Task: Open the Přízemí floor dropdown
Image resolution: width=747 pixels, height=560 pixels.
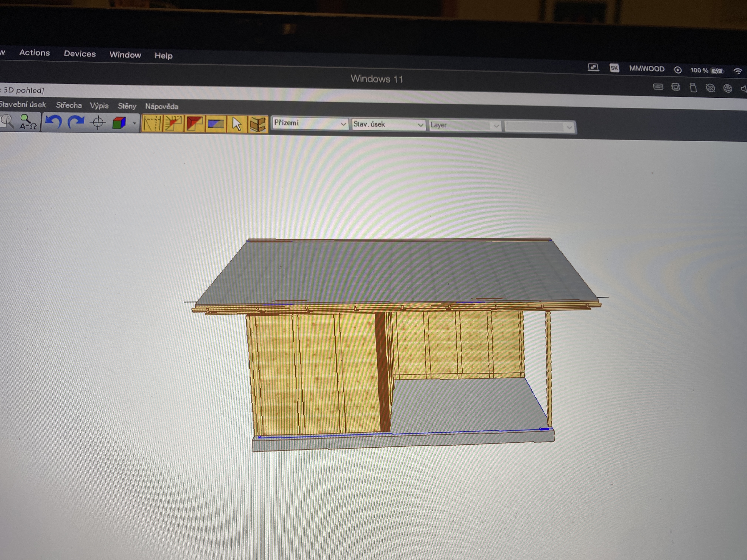Action: coord(310,123)
